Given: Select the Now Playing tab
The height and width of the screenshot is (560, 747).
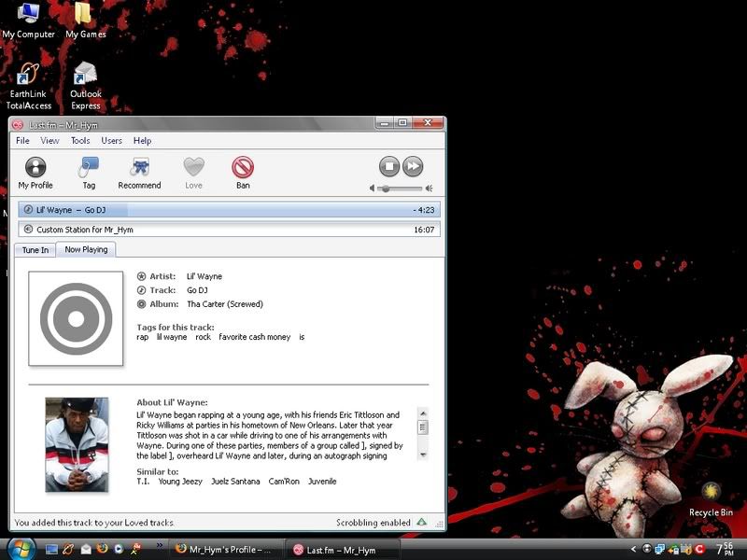Looking at the screenshot, I should [x=86, y=250].
